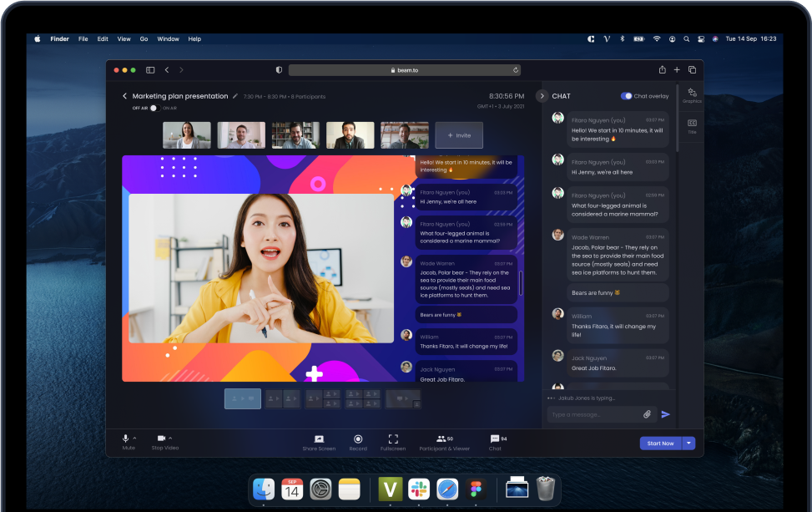
Task: Open Control Center in menu bar
Action: [x=701, y=39]
